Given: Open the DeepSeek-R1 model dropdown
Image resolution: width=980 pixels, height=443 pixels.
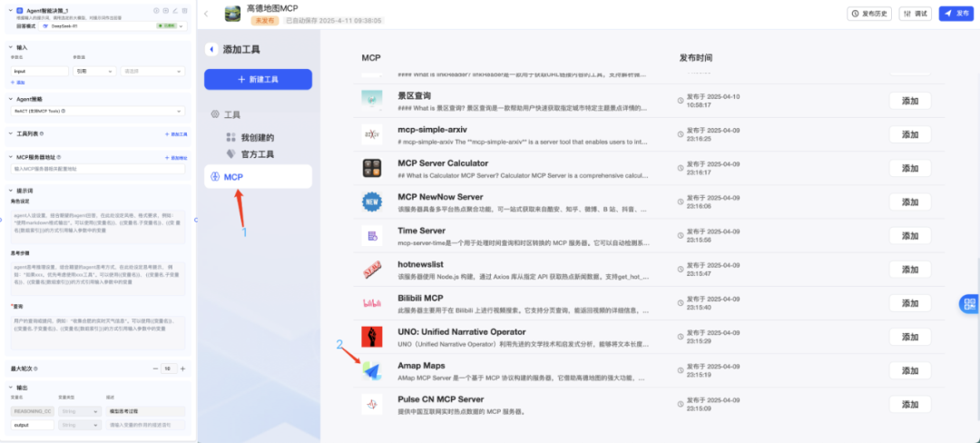Looking at the screenshot, I should (113, 26).
